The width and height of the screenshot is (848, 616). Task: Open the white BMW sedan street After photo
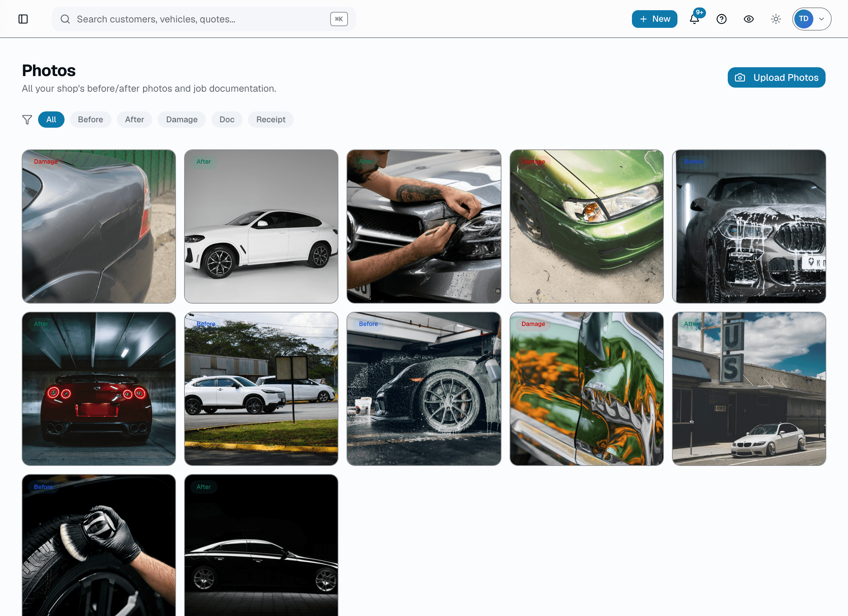click(749, 389)
